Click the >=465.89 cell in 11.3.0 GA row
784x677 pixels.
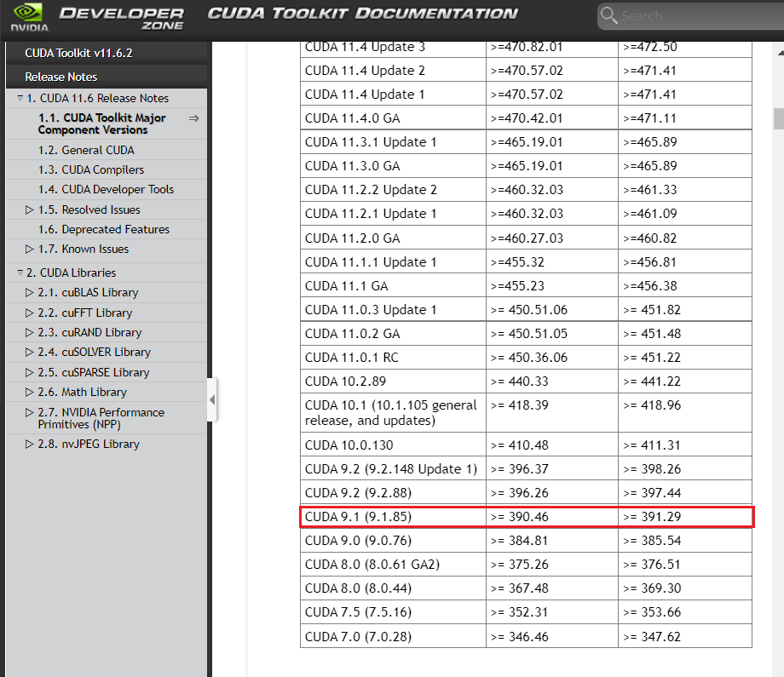[x=685, y=166]
